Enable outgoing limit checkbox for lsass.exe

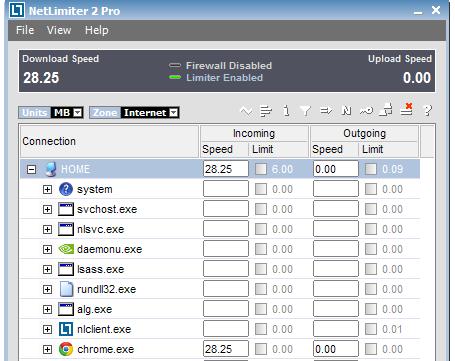[371, 269]
